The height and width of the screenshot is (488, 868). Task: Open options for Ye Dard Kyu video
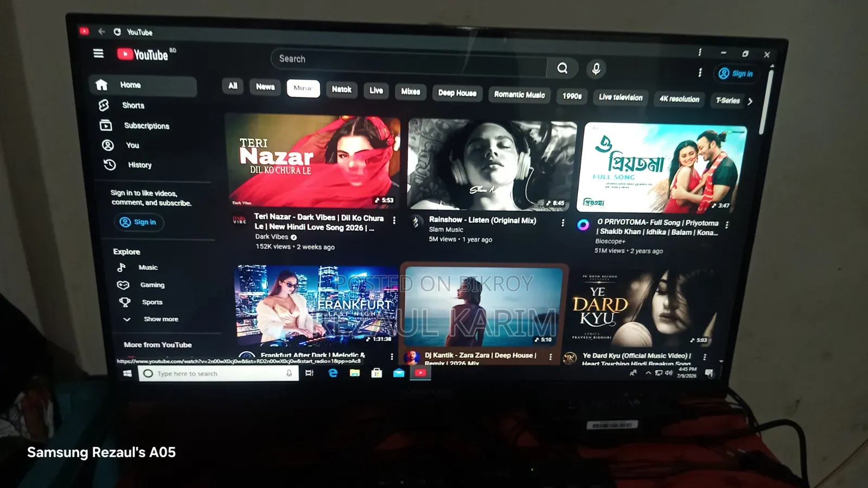click(x=705, y=357)
